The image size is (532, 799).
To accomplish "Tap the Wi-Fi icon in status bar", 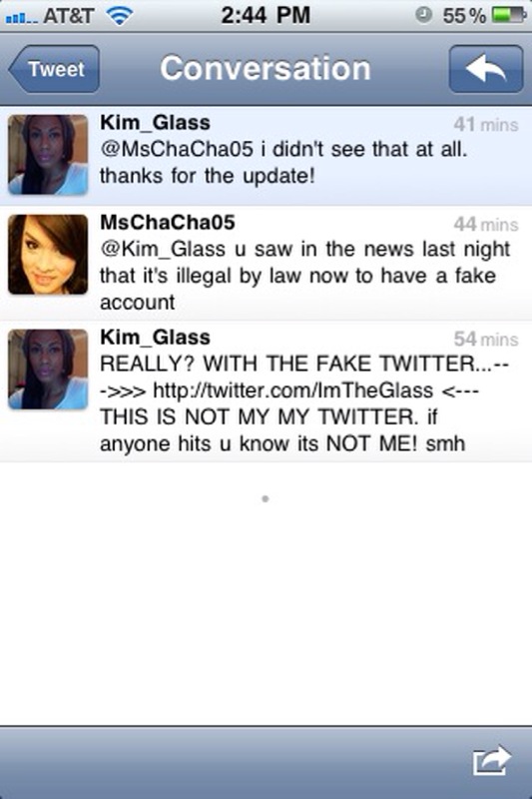I will point(119,15).
